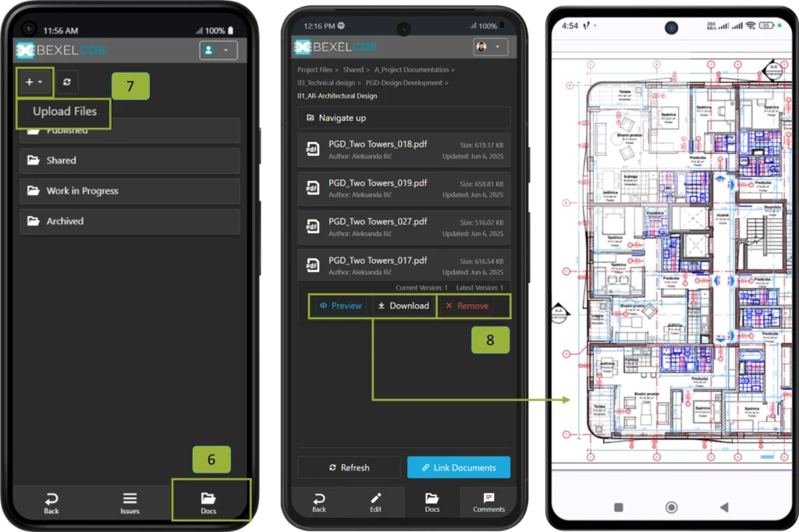Select Upload Files from the open menu
The image size is (799, 532).
(x=63, y=112)
